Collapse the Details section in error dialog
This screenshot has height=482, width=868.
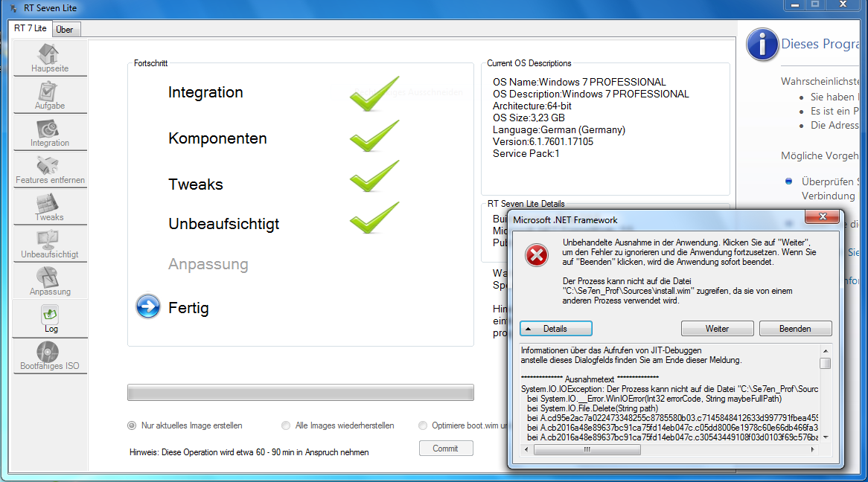[556, 329]
